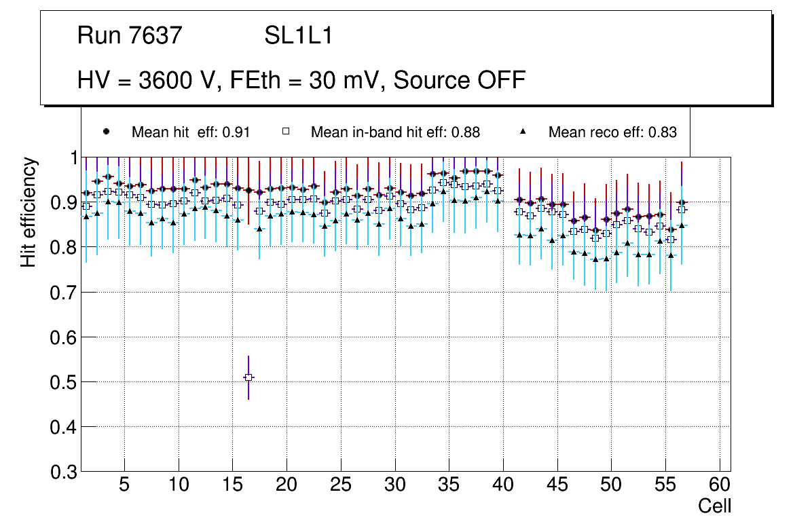Click the "SL1L1" label in the title box
This screenshot has height=524, width=812.
click(x=298, y=36)
